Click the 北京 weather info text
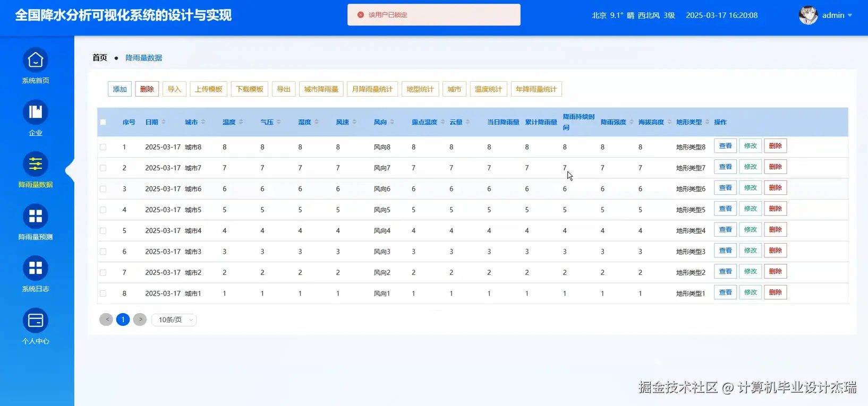 pyautogui.click(x=634, y=15)
